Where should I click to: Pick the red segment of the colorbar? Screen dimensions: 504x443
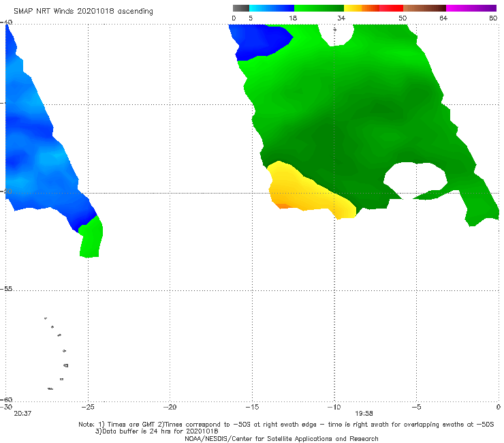(392, 8)
